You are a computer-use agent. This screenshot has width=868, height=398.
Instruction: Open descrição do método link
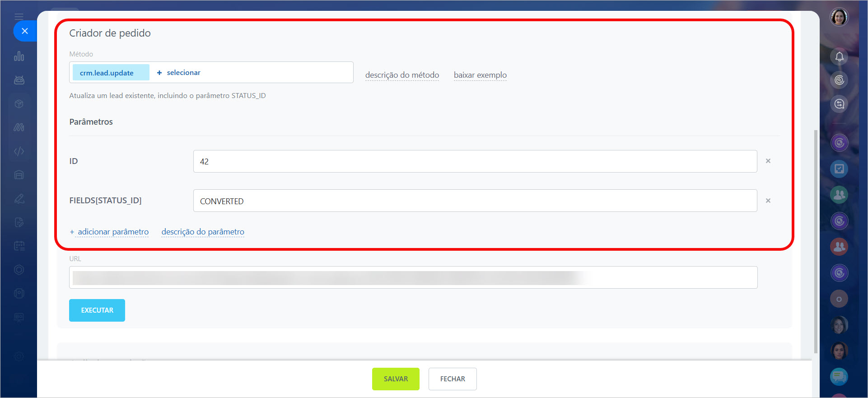[402, 75]
